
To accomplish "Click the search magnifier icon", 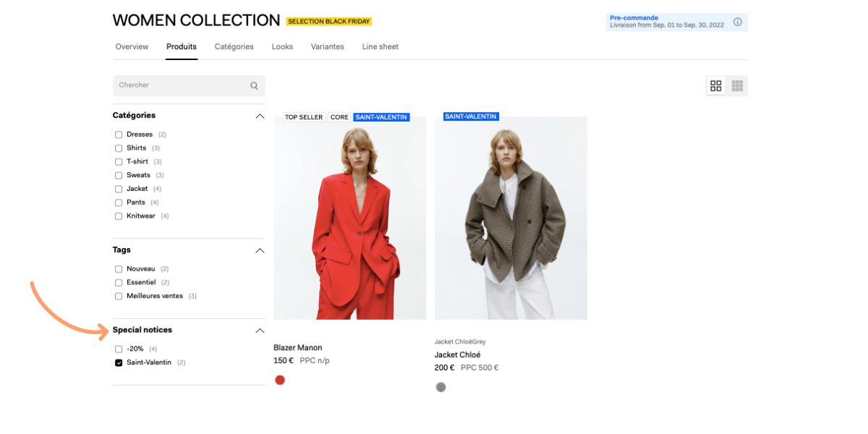I will point(254,86).
